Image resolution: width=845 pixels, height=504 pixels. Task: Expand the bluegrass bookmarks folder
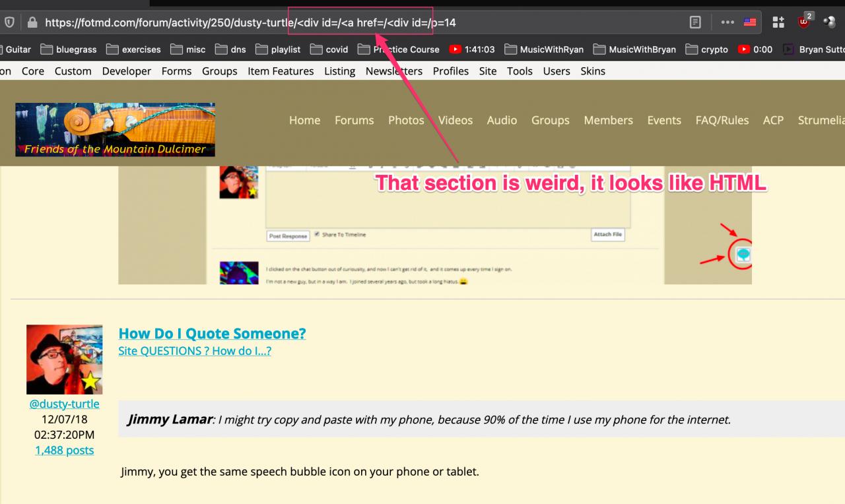coord(68,49)
